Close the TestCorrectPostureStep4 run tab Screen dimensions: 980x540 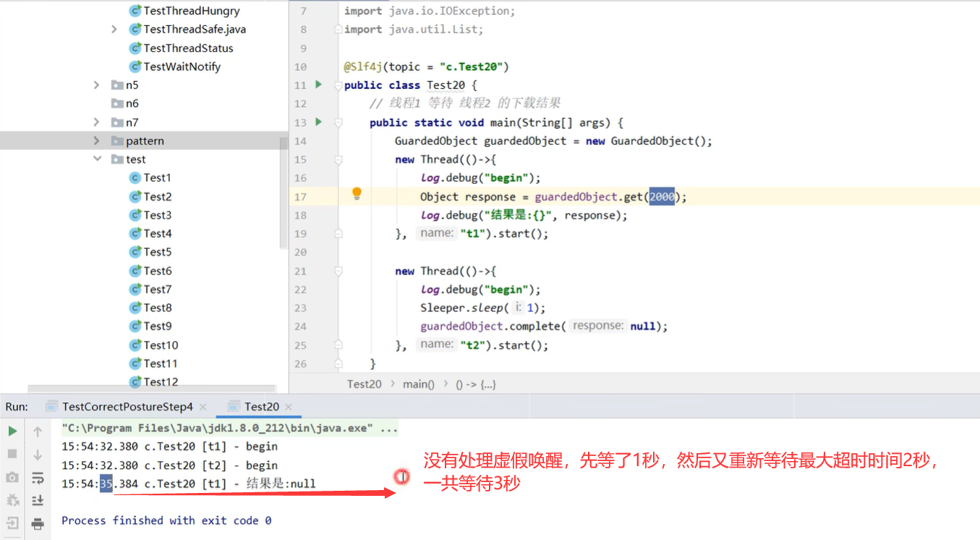[x=203, y=407]
